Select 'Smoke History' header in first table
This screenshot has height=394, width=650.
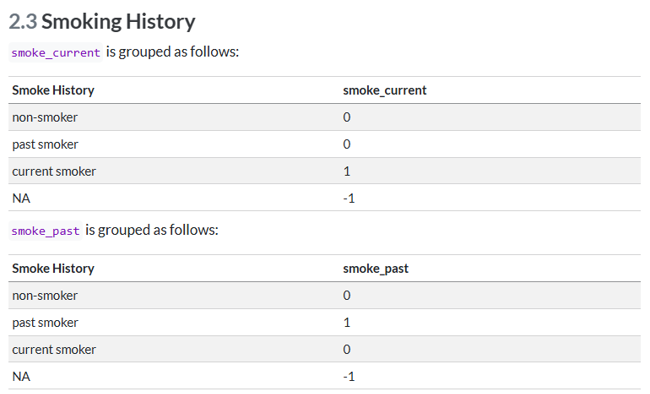(x=53, y=90)
